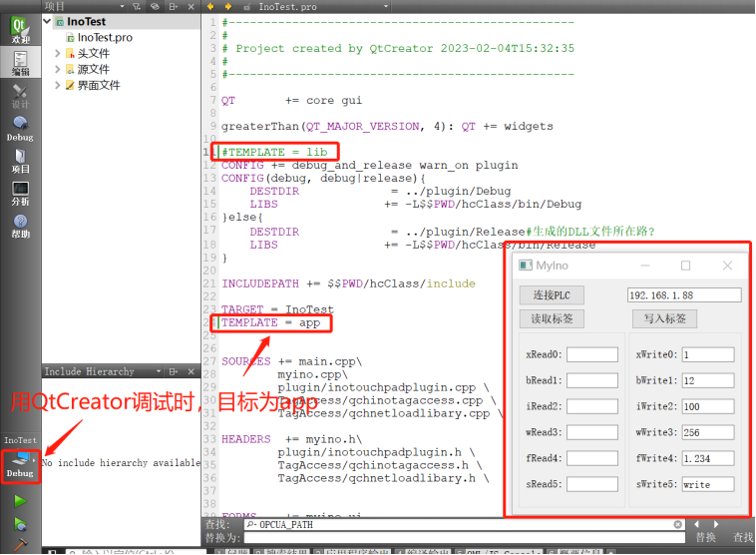This screenshot has width=756, height=555.
Task: Open the Qt Welcome (欢迎) mode
Action: click(20, 30)
